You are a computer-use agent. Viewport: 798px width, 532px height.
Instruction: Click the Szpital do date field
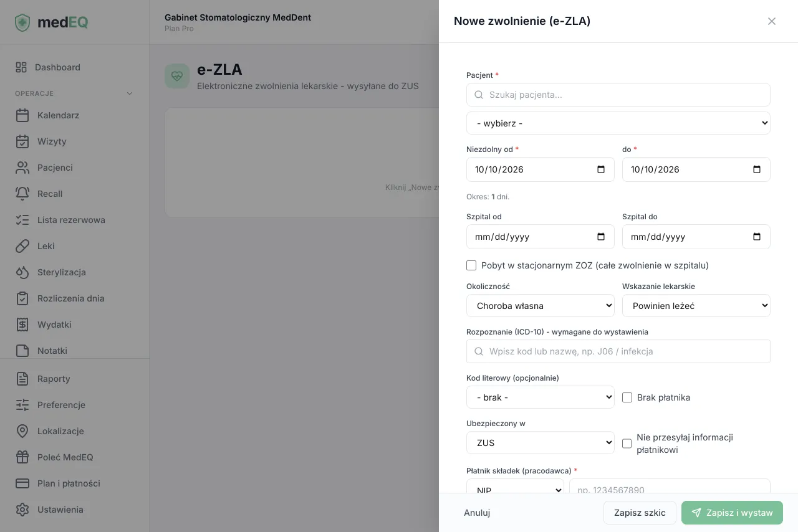[x=696, y=237]
